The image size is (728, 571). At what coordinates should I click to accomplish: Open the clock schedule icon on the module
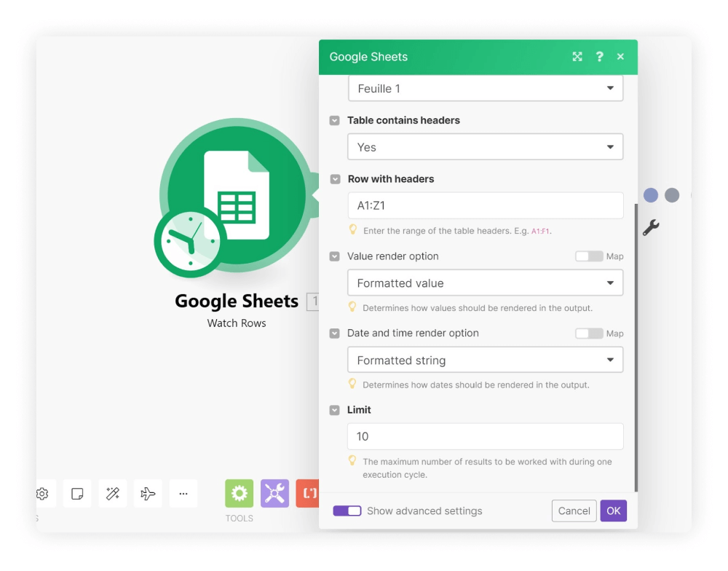click(x=190, y=242)
